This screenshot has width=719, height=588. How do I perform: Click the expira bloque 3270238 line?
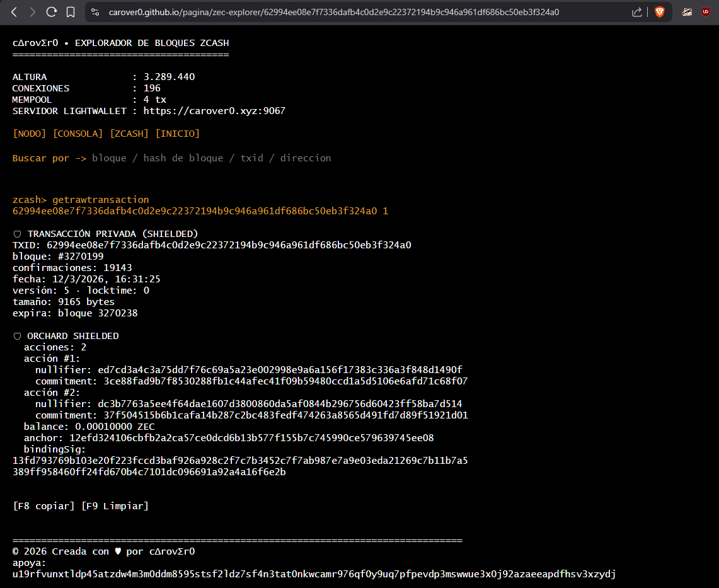click(x=75, y=313)
